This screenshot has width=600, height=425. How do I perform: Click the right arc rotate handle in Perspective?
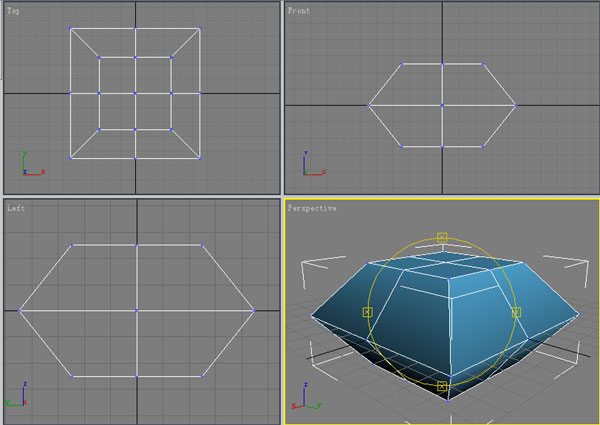(516, 312)
